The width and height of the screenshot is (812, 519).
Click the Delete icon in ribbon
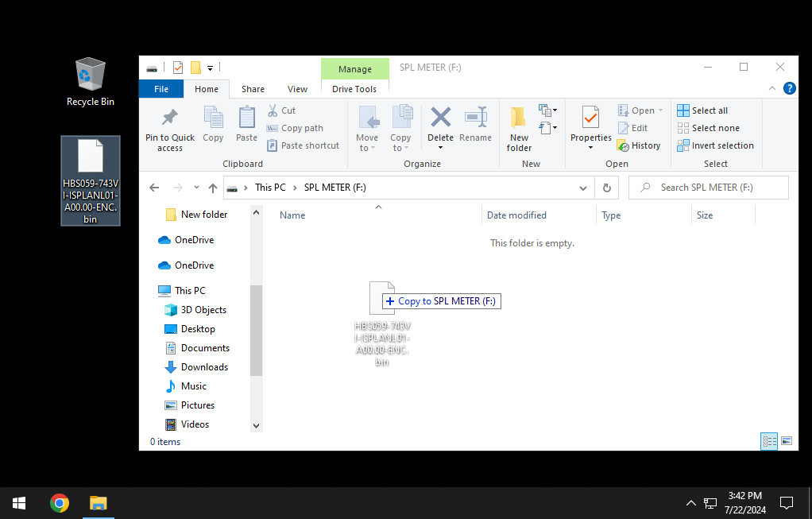coord(440,118)
